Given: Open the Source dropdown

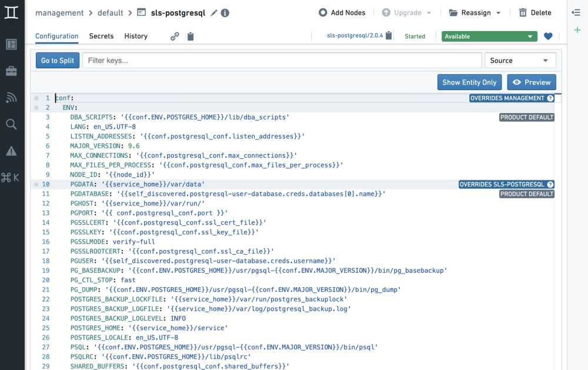Looking at the screenshot, I should pos(520,61).
